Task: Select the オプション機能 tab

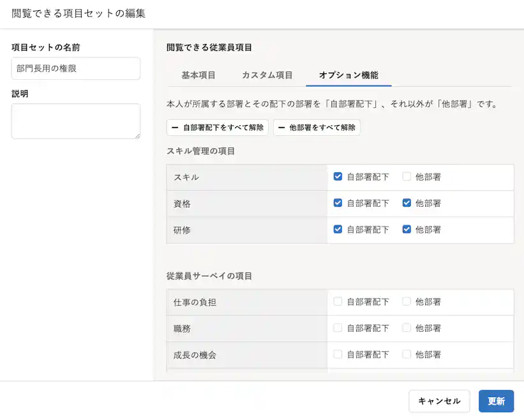Action: [347, 75]
